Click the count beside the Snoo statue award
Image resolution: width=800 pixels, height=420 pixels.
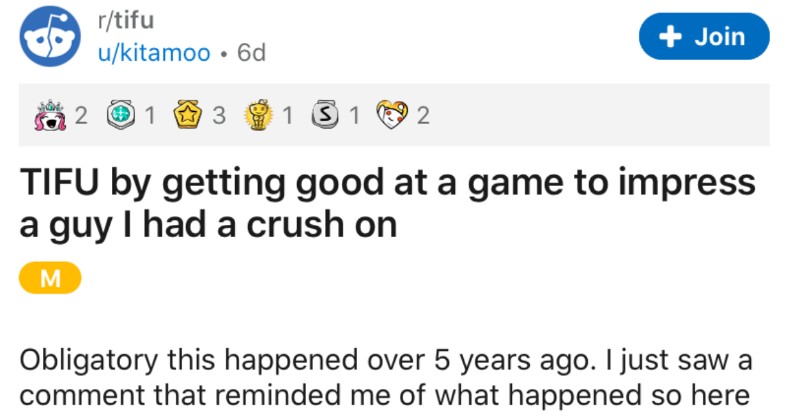[x=288, y=117]
